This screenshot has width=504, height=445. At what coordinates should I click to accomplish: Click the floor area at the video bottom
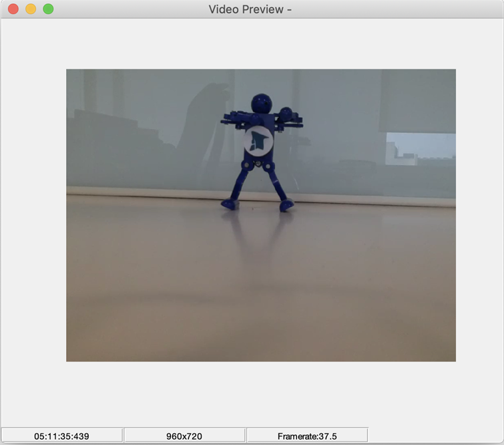[x=260, y=327]
